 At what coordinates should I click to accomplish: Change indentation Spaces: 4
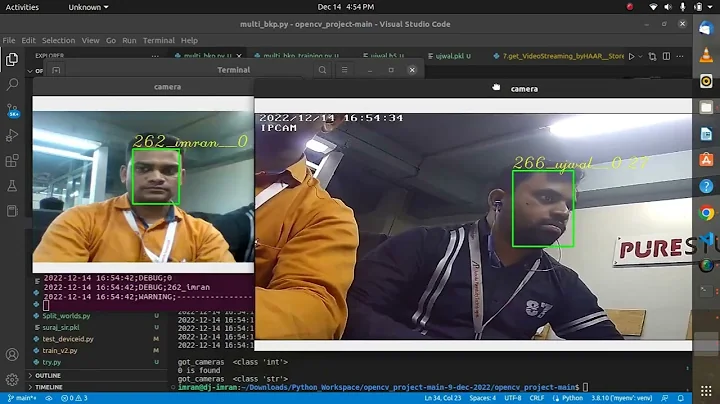pyautogui.click(x=482, y=398)
